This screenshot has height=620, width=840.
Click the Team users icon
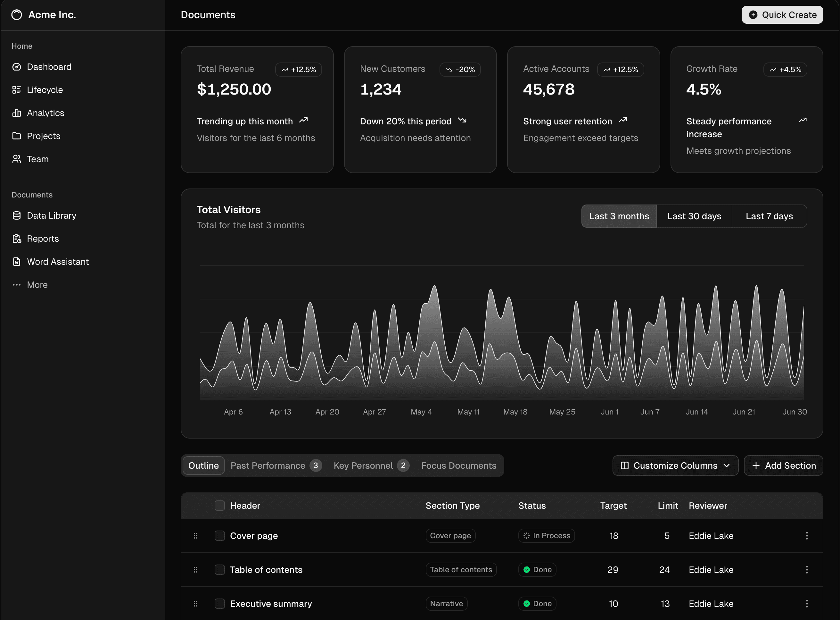[x=17, y=159]
